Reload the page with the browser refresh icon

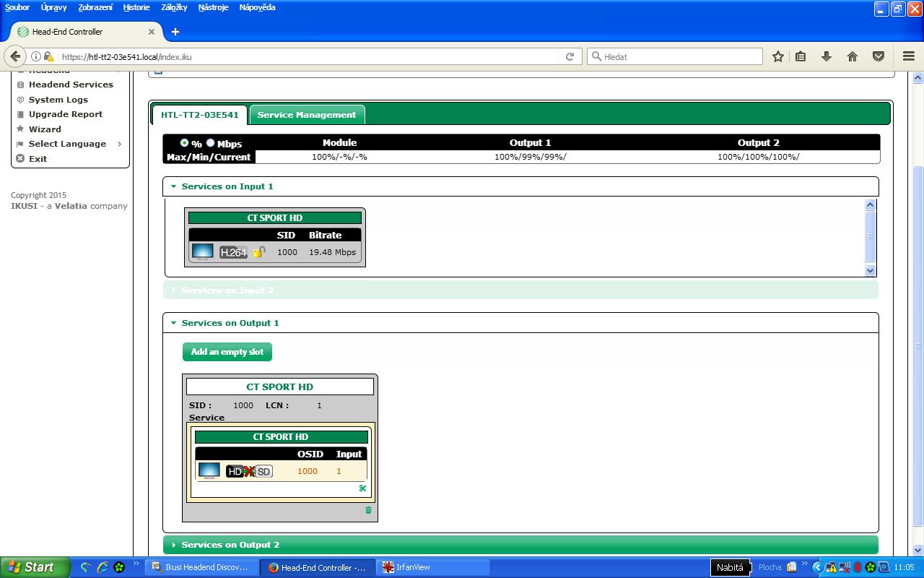click(x=570, y=56)
